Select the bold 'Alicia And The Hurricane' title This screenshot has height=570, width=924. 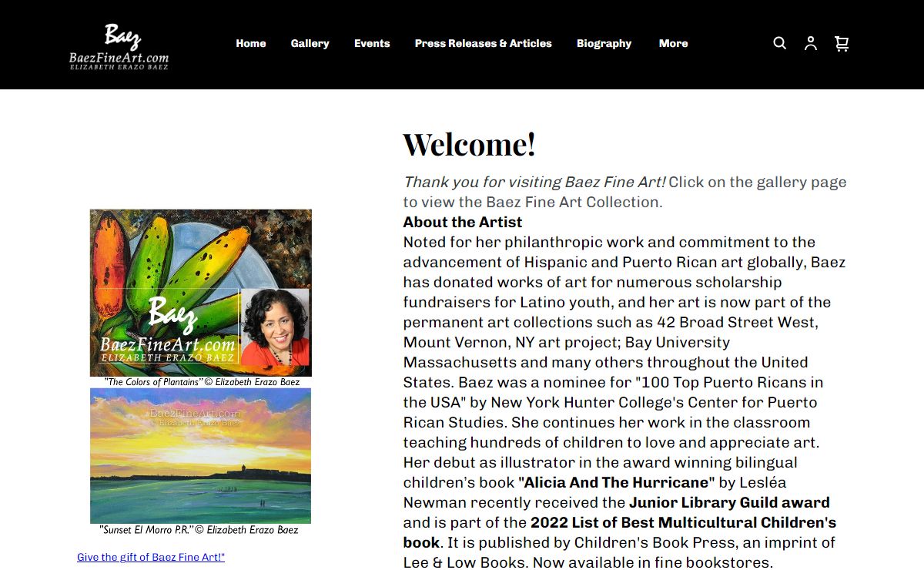617,482
